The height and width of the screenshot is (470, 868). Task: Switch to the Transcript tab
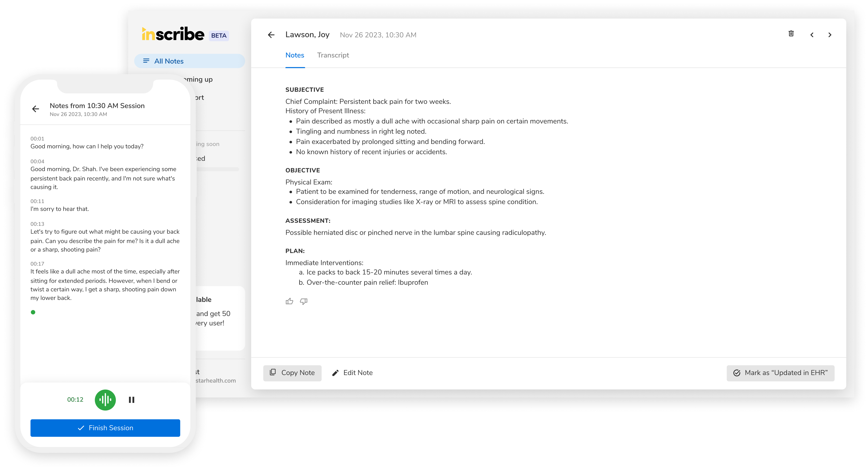pyautogui.click(x=333, y=55)
